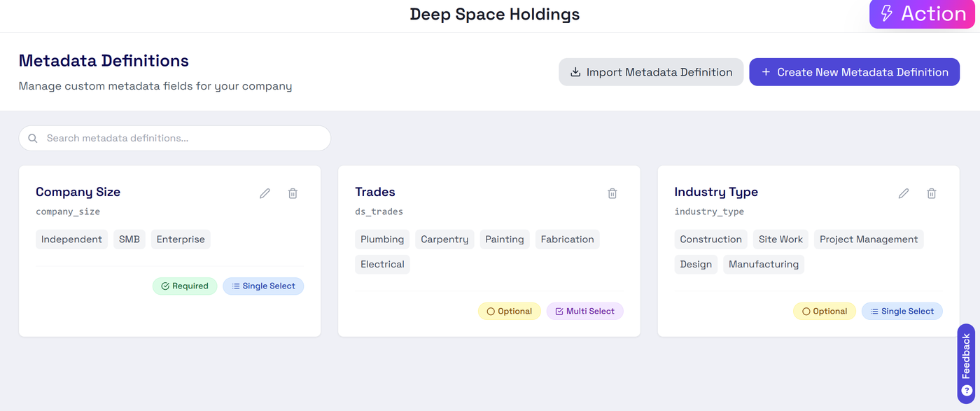This screenshot has height=411, width=980.
Task: Edit the Company Size definition pencil icon
Action: click(x=265, y=193)
